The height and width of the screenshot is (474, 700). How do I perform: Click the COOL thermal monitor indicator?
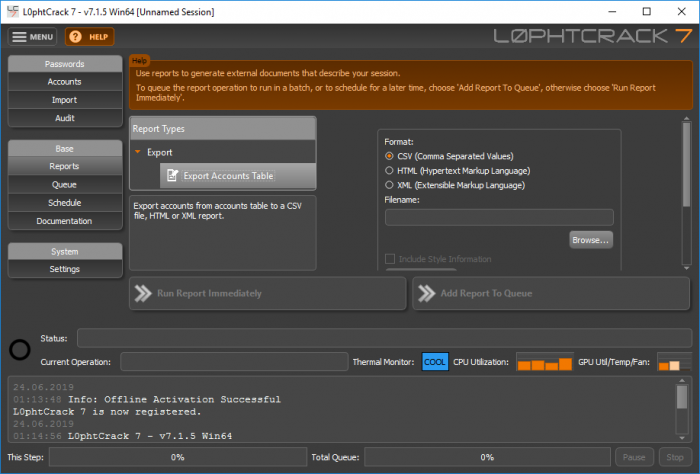tap(435, 362)
